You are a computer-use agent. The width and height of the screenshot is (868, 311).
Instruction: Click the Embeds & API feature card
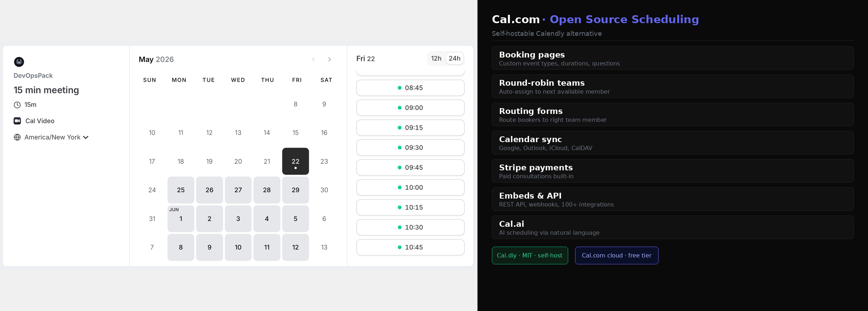click(x=673, y=199)
